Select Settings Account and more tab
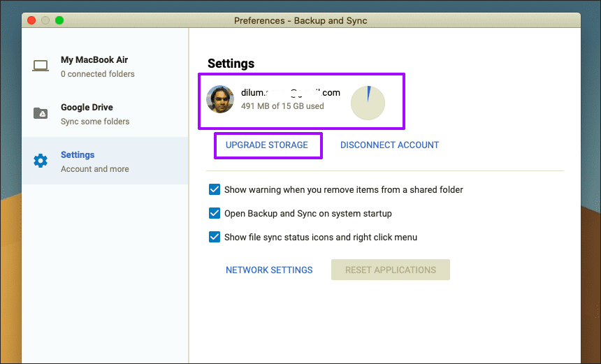601x364 pixels. tap(105, 161)
